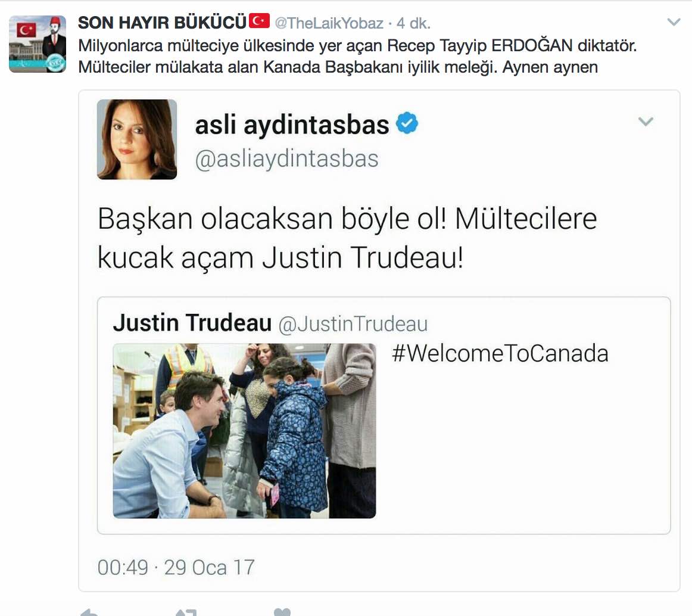This screenshot has width=692, height=616.
Task: Visit the @TheLaikYobaz handle
Action: point(329,23)
